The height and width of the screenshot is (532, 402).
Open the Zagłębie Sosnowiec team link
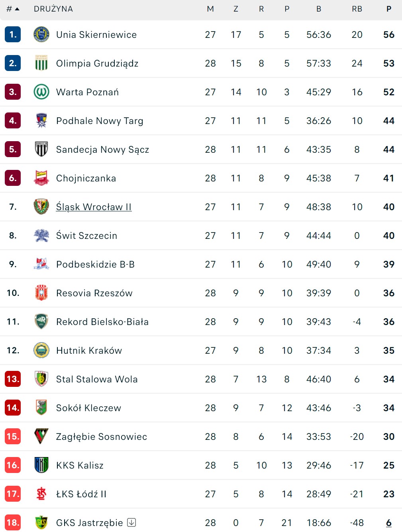tap(102, 437)
